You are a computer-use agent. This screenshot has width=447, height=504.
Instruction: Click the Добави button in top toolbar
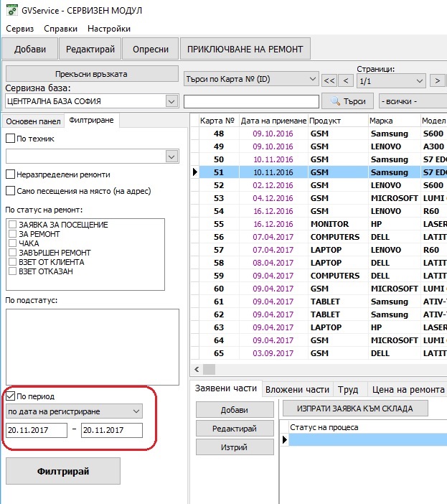30,49
